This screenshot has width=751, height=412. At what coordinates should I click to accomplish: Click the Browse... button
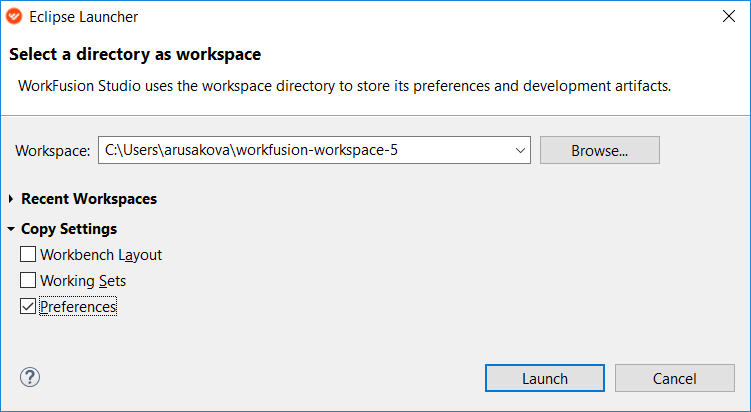[600, 150]
